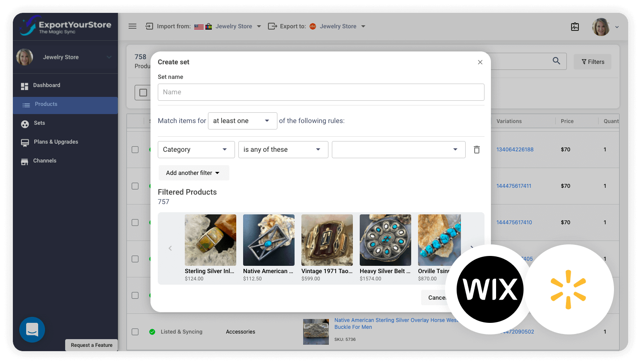Open the Add another filter dropdown
Screen dimensions: 641x364
point(194,172)
